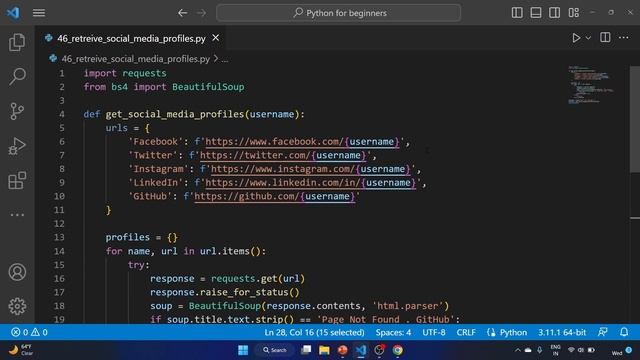Open the Run and Debug view
Screen dimensions: 640x360
(x=17, y=146)
